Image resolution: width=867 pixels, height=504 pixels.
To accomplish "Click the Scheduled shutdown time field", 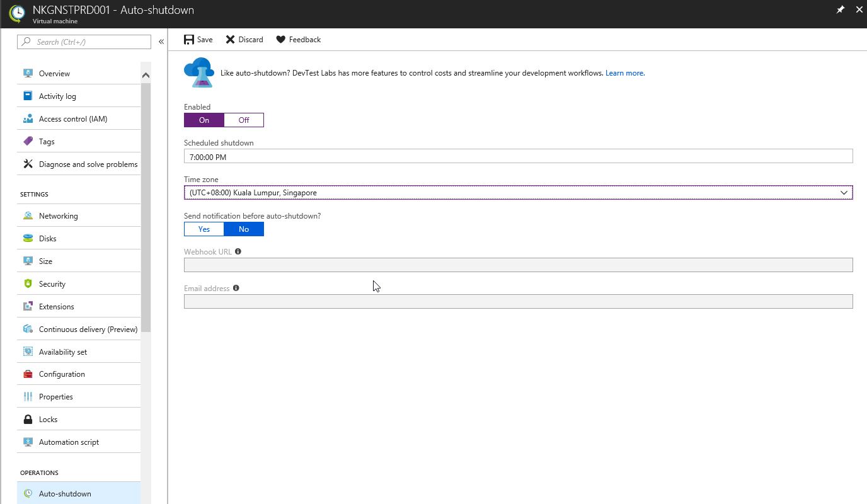I will 518,157.
